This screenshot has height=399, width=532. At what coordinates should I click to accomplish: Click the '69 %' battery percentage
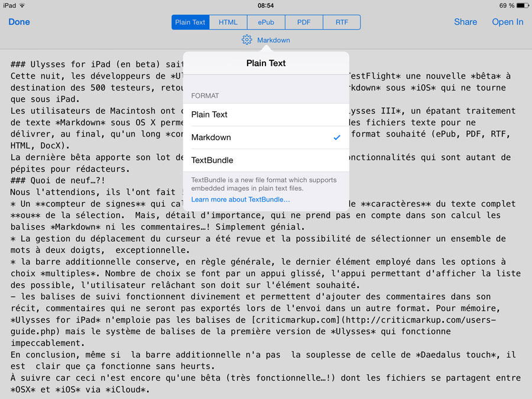coord(507,5)
